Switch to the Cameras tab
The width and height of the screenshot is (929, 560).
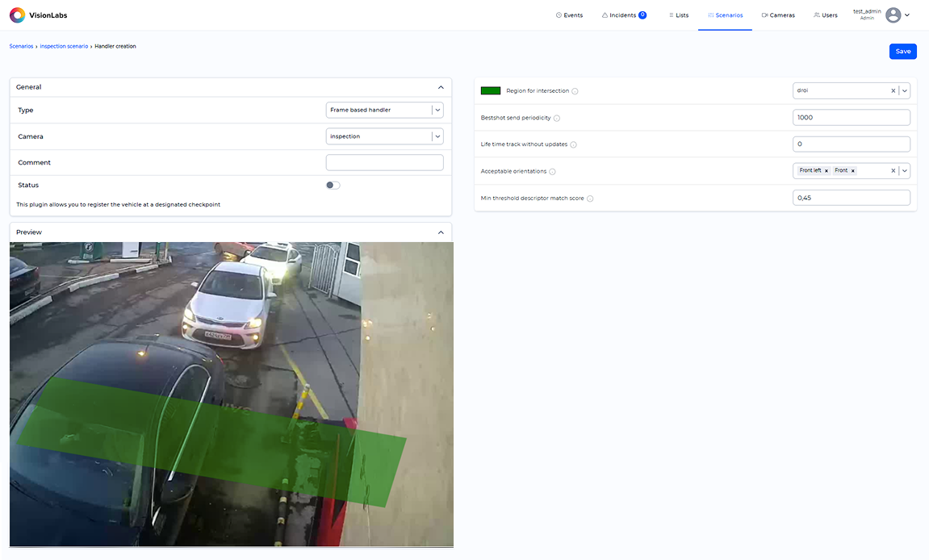coord(778,15)
